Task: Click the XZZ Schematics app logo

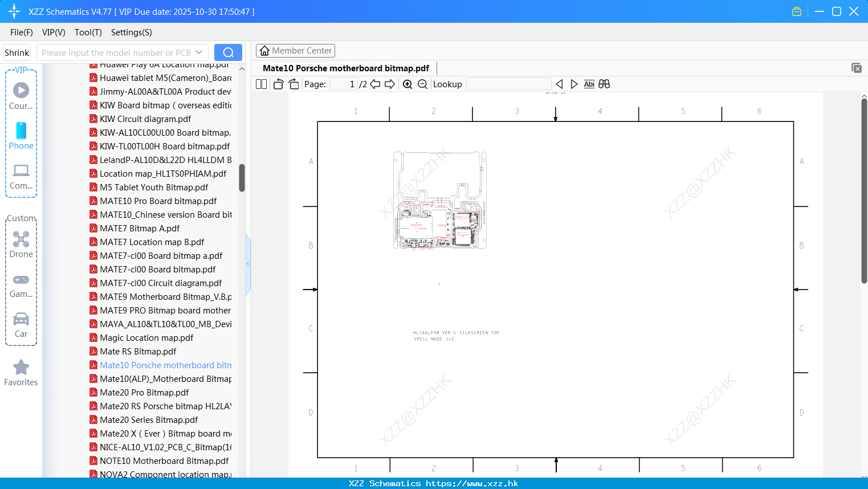Action: 14,11
